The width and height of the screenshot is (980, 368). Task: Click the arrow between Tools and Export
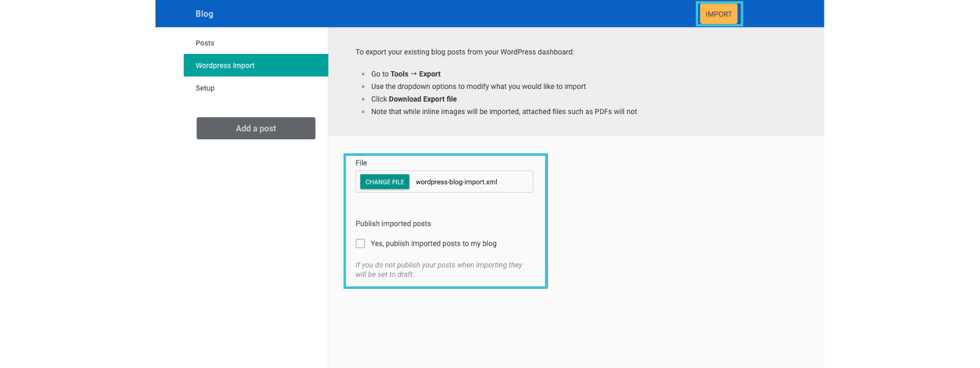413,74
